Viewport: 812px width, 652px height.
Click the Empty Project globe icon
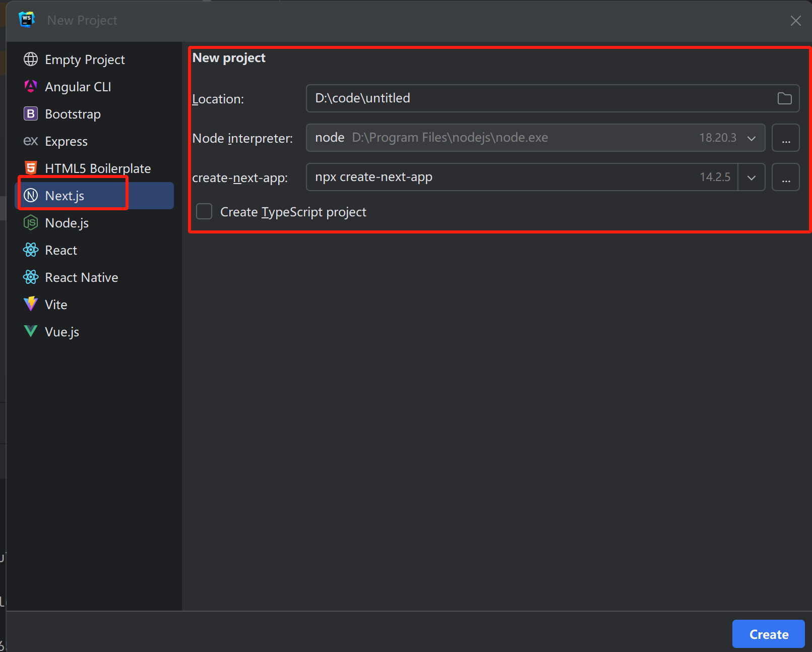coord(31,60)
